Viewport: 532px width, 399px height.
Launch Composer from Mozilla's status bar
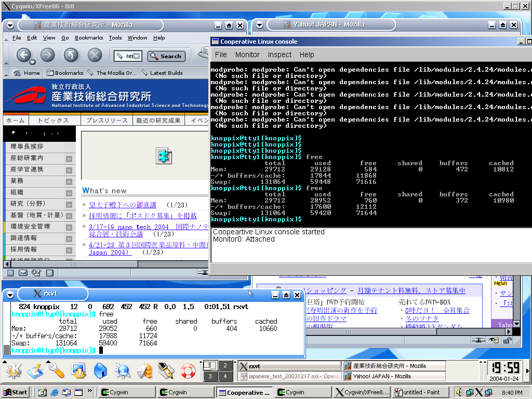pos(36,273)
